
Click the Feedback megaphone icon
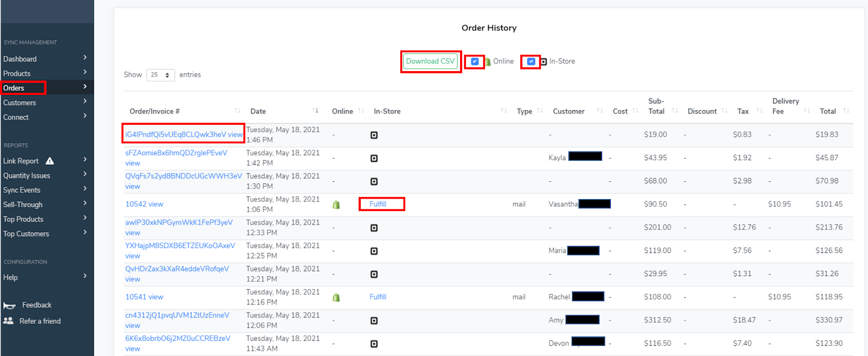point(9,306)
